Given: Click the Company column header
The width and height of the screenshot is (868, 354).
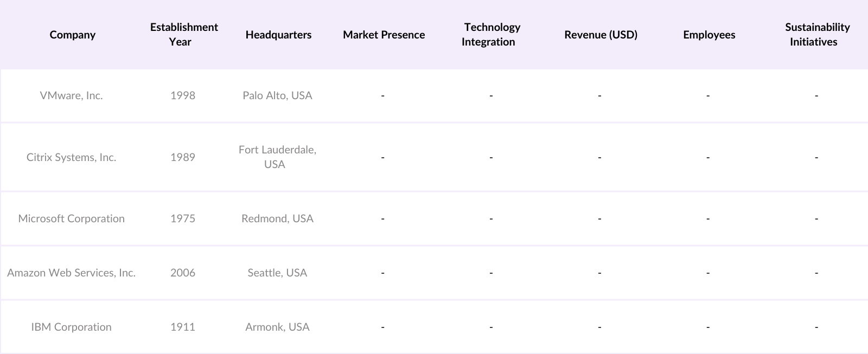Looking at the screenshot, I should 72,35.
